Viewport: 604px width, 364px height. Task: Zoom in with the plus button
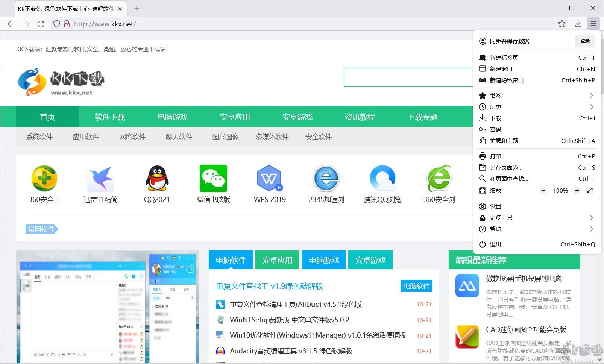coord(577,191)
